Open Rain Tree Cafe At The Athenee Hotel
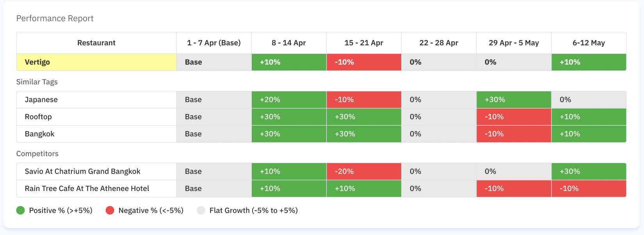 (x=87, y=189)
